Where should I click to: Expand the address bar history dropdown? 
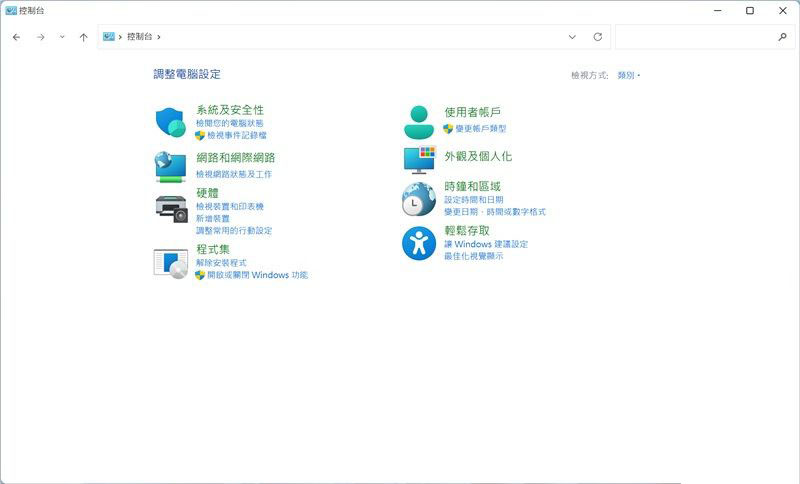click(x=572, y=37)
